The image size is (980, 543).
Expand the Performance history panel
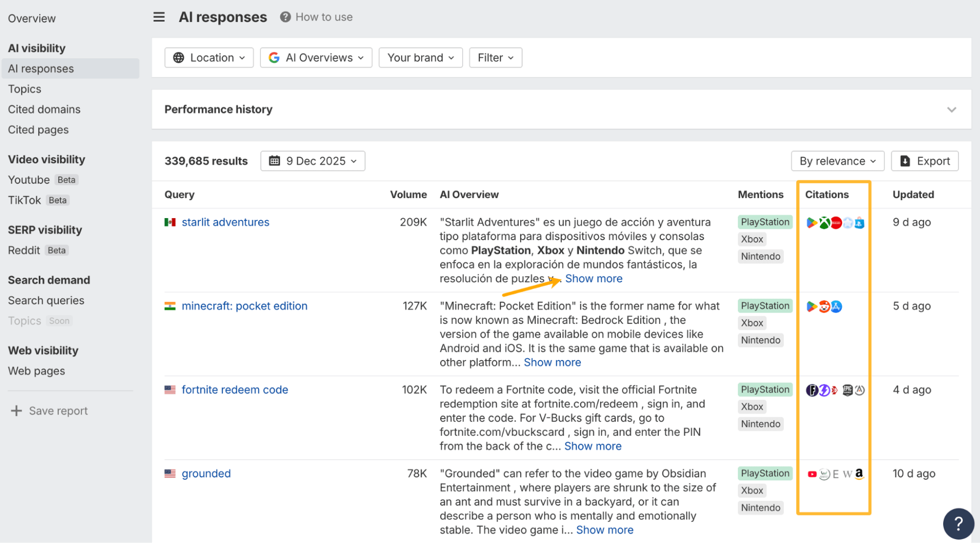(951, 110)
